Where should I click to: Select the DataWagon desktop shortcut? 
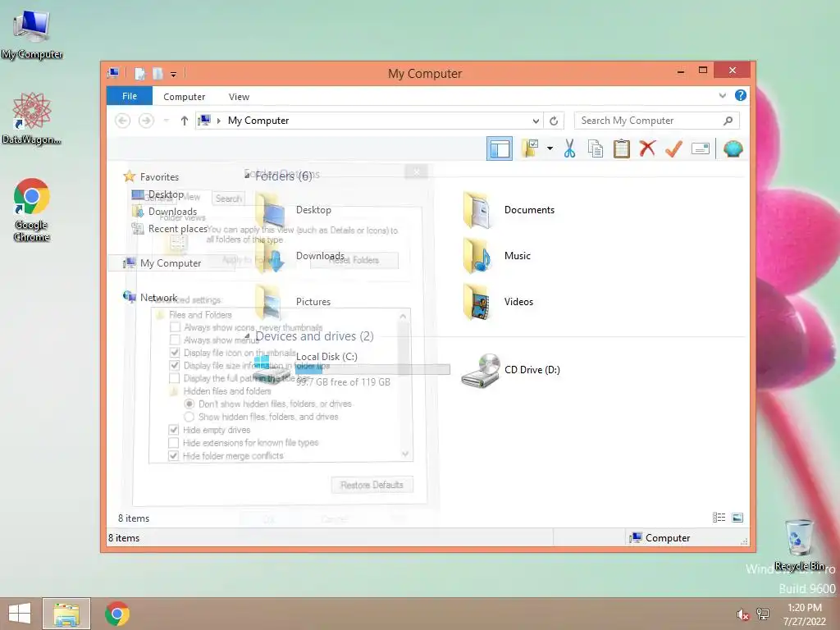(32, 118)
